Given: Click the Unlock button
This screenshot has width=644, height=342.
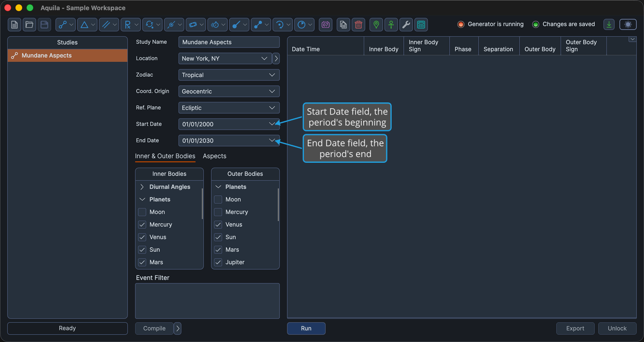Looking at the screenshot, I should [617, 328].
